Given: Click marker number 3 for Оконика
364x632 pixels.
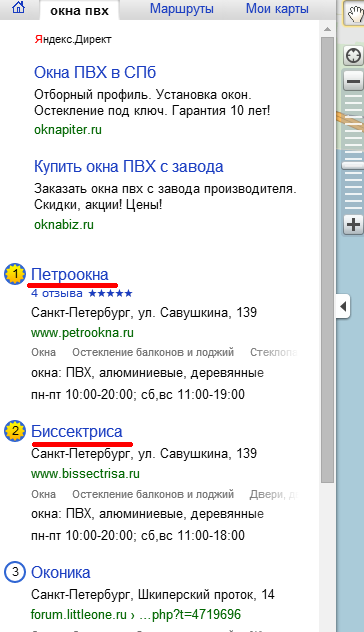Looking at the screenshot, I should 15,572.
